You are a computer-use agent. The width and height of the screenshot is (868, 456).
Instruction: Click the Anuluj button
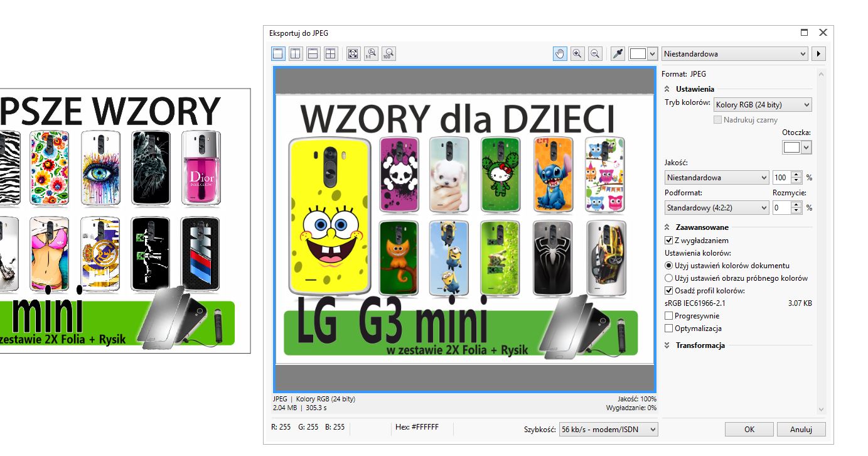(801, 430)
